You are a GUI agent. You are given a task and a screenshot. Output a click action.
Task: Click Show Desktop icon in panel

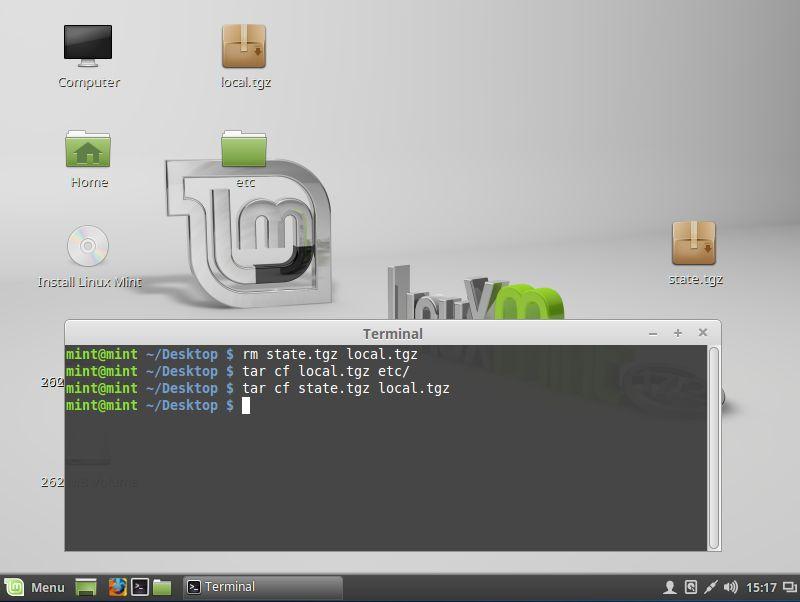click(x=86, y=587)
